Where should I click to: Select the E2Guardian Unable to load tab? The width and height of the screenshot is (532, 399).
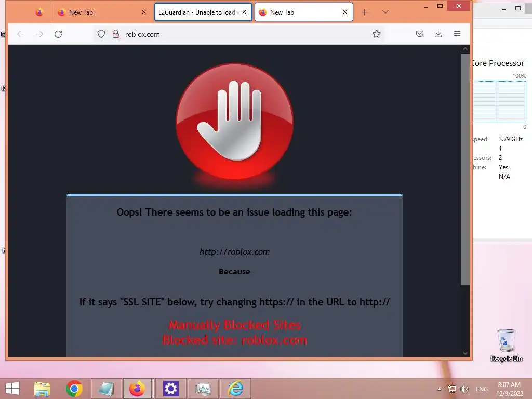point(203,12)
